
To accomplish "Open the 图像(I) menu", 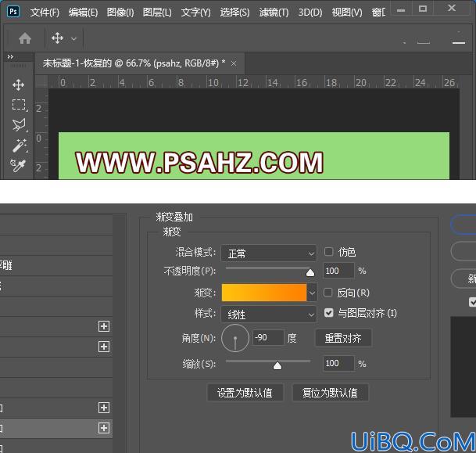I will coord(120,13).
